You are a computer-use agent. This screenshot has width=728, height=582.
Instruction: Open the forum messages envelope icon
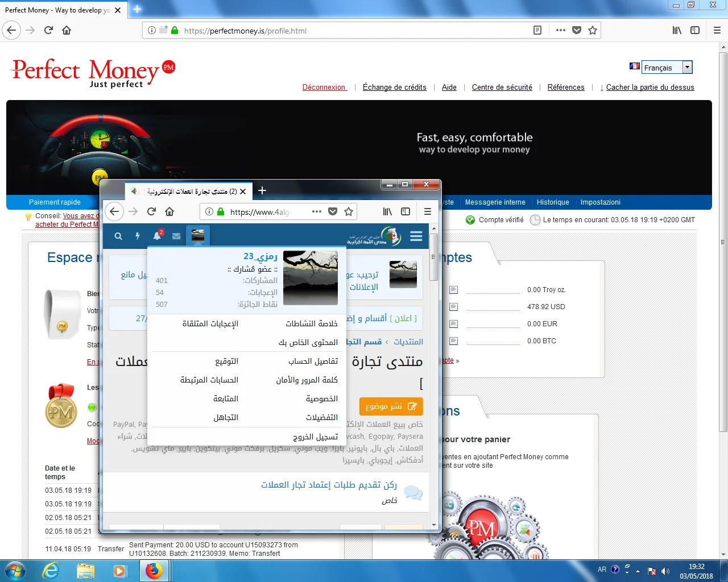click(176, 236)
